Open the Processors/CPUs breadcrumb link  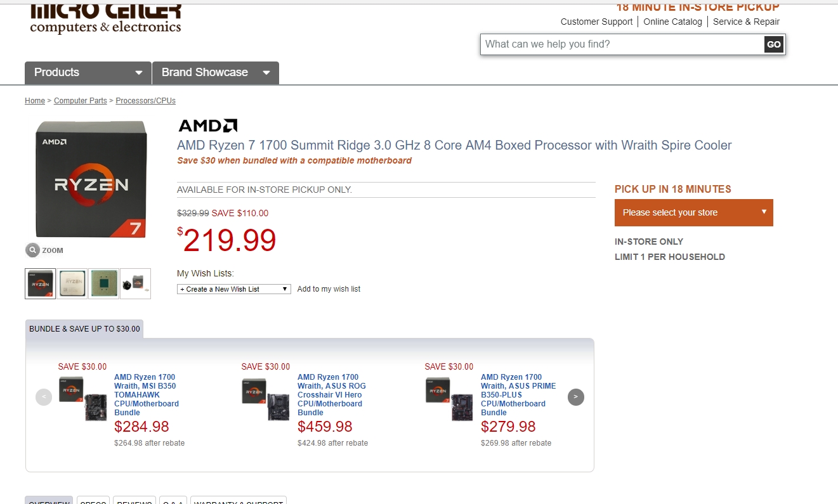tap(145, 101)
